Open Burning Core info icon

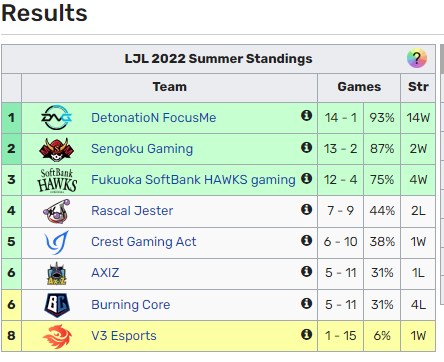coord(306,303)
